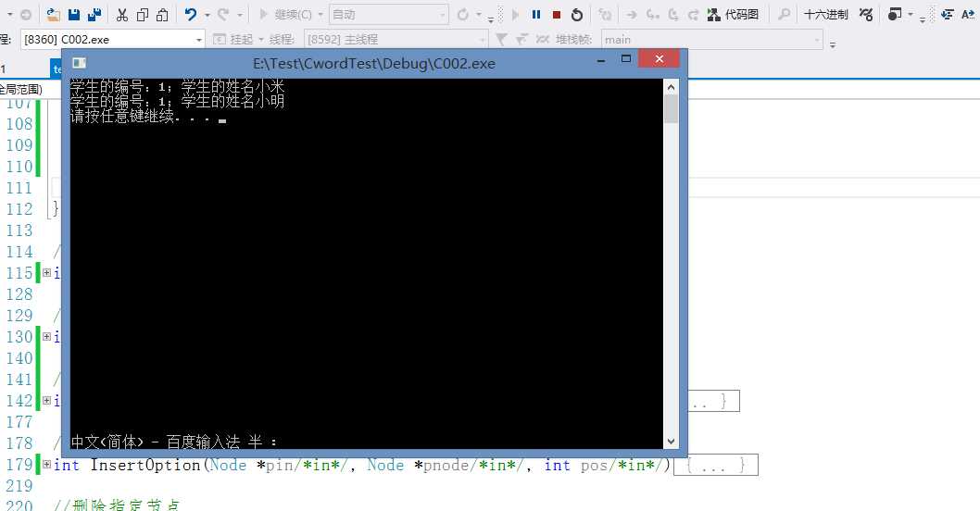Click the console scrollbar down arrow

[x=671, y=441]
